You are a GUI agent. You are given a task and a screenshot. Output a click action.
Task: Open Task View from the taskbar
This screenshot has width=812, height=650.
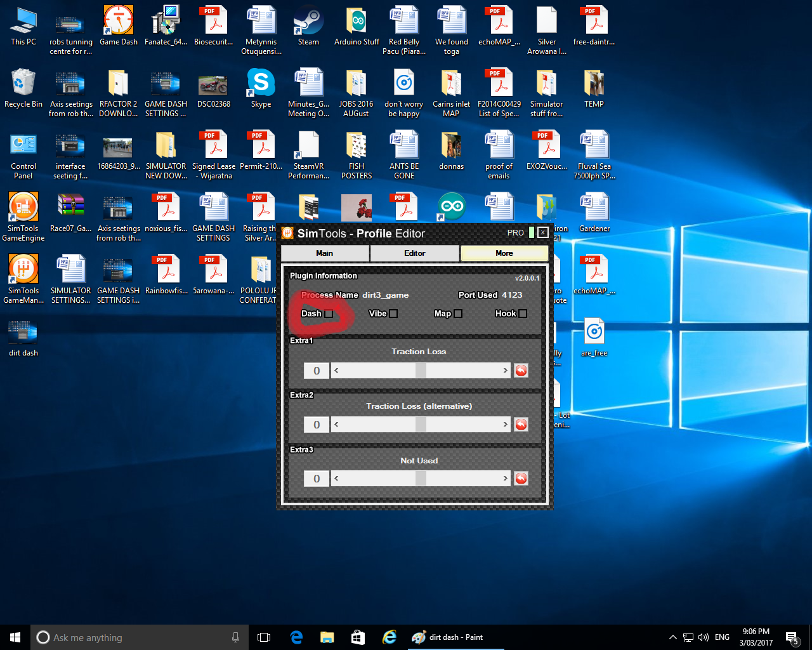point(264,637)
